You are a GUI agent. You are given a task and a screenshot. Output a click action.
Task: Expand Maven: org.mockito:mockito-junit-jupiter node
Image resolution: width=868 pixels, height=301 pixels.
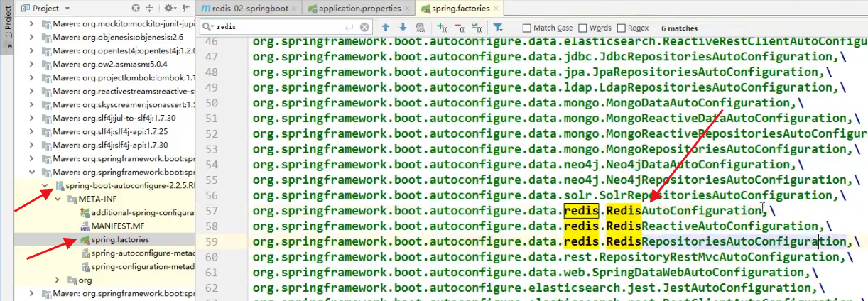pos(32,23)
